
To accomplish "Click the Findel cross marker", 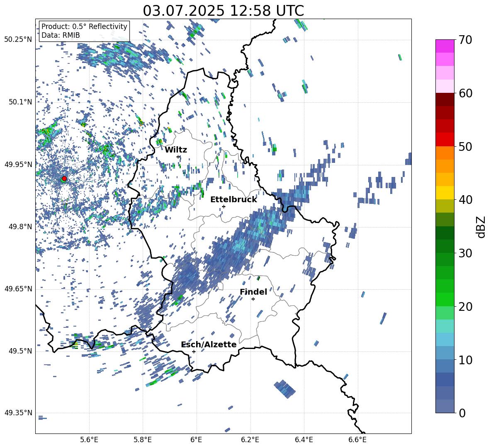I will pyautogui.click(x=253, y=299).
